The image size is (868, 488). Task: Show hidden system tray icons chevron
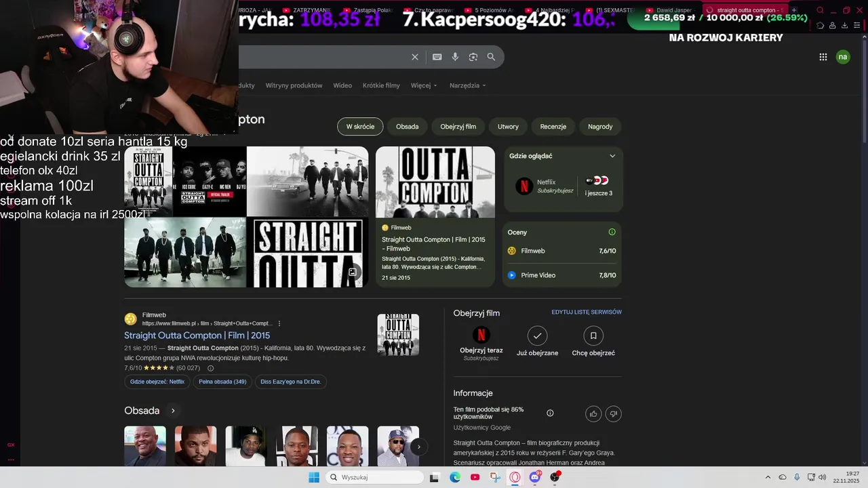click(x=768, y=477)
